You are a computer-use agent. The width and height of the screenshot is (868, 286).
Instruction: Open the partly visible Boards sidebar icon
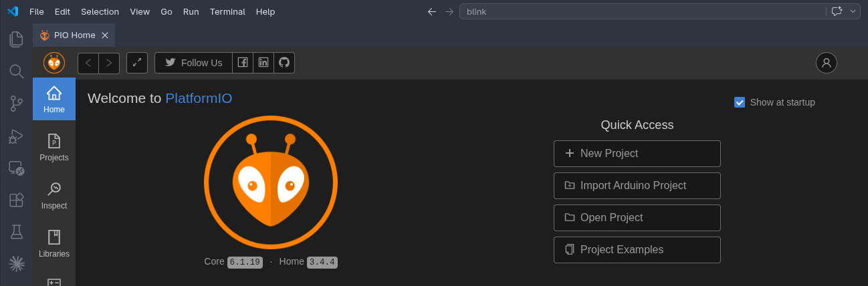point(54,282)
